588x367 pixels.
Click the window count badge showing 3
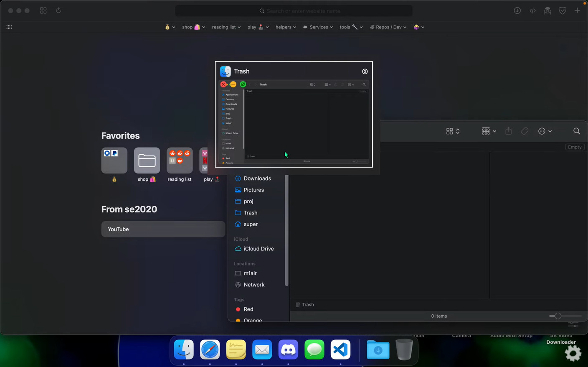point(365,71)
